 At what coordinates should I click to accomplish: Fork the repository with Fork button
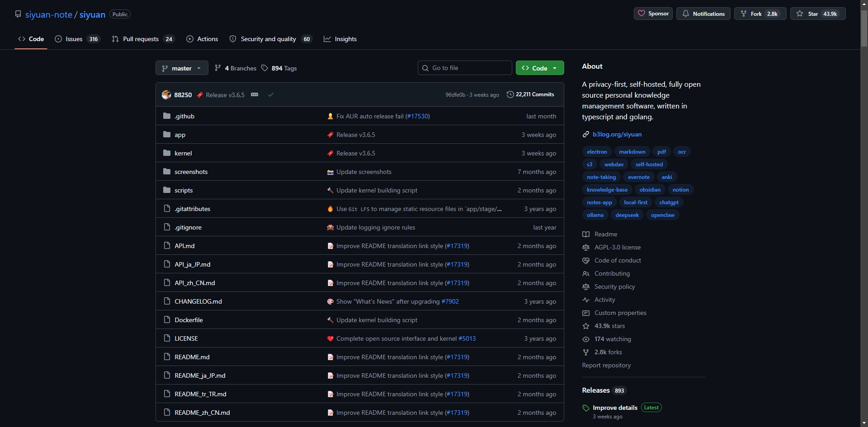pyautogui.click(x=760, y=14)
